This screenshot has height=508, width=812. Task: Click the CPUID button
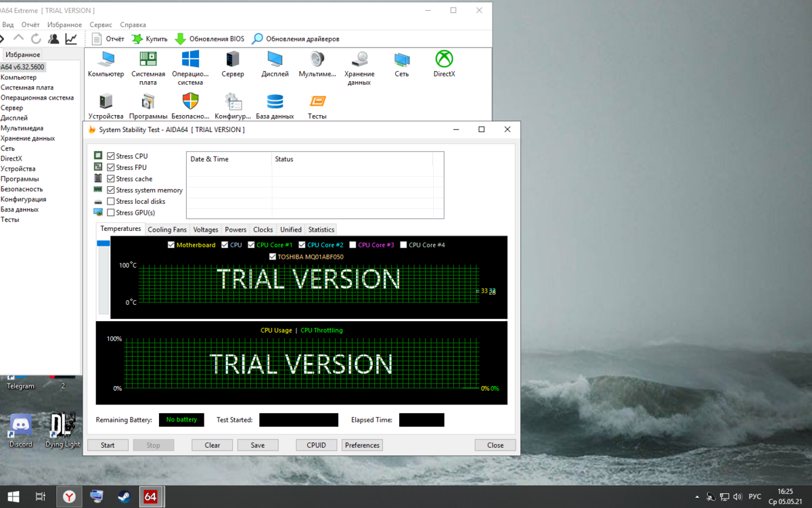coord(317,445)
